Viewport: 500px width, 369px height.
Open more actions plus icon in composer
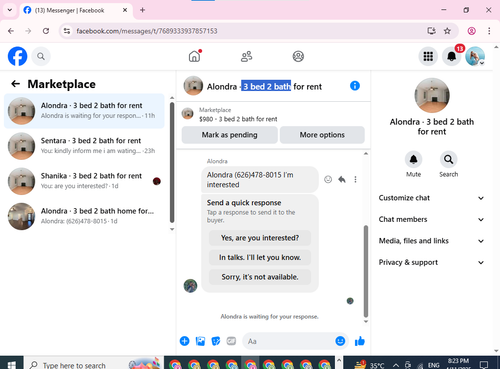click(184, 341)
